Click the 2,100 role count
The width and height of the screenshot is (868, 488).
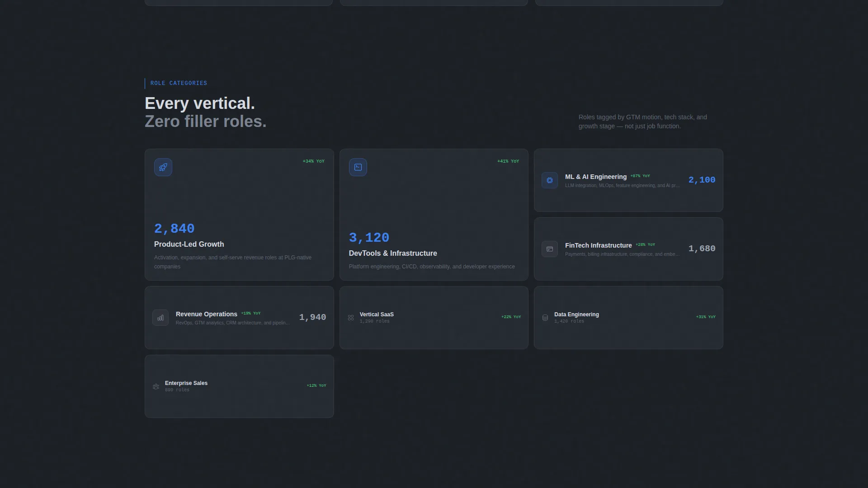702,180
